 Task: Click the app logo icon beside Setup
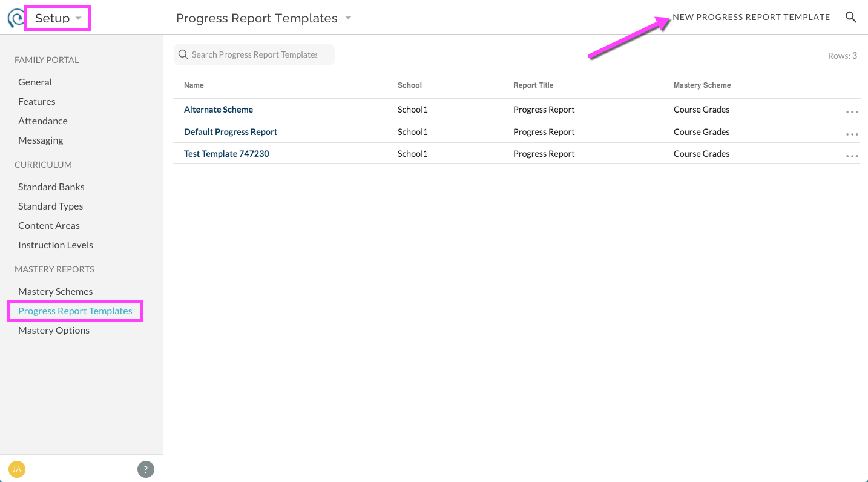[x=15, y=18]
